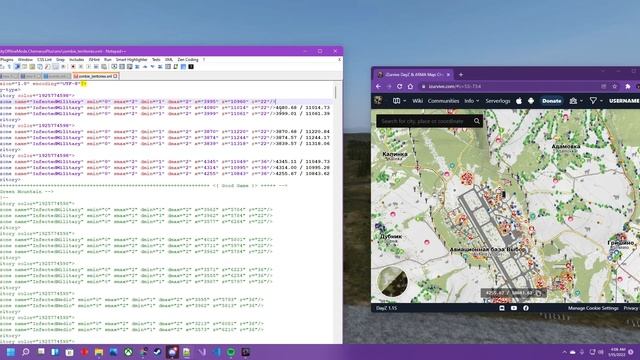Image resolution: width=640 pixels, height=360 pixels.
Task: Close the iZurvive browser tab
Action: (448, 75)
